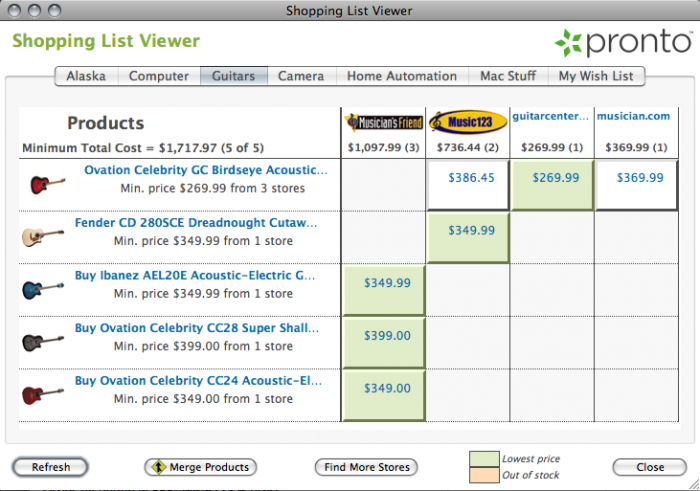Open the guitarcenter store link
Viewport: 700px width, 491px height.
(x=550, y=116)
